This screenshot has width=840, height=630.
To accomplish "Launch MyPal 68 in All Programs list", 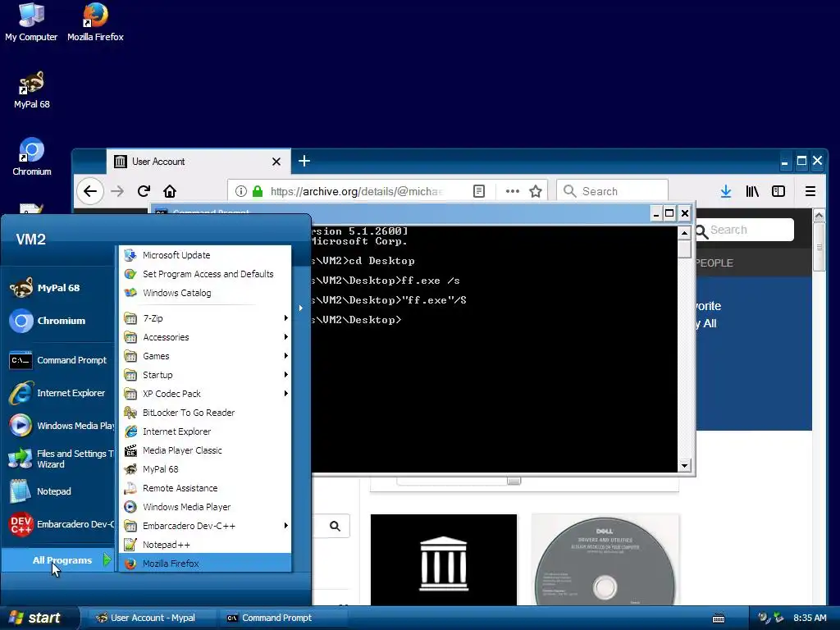I will (205, 468).
